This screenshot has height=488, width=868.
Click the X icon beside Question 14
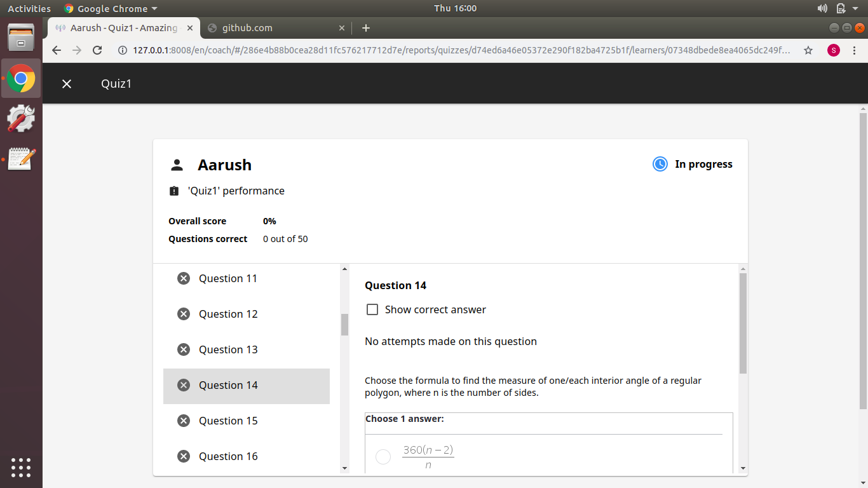tap(184, 385)
